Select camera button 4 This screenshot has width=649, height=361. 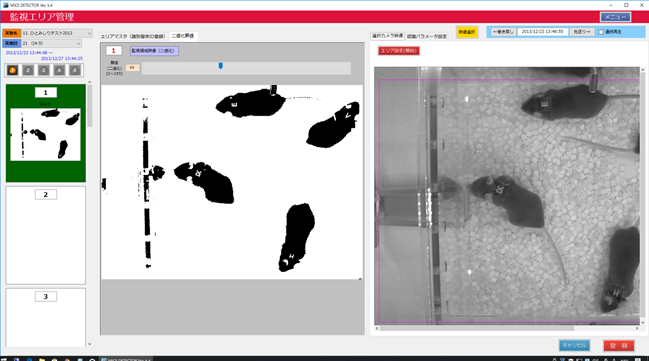click(x=59, y=70)
